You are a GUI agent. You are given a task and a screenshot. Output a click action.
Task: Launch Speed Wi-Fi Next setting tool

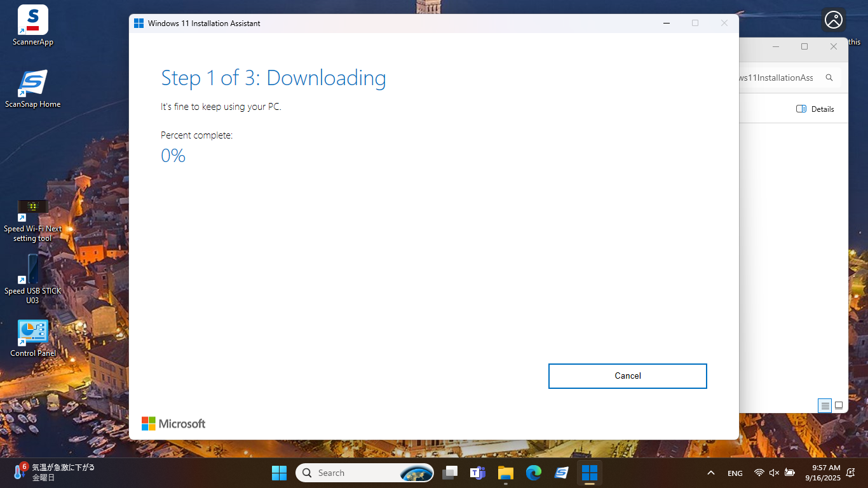(32, 209)
